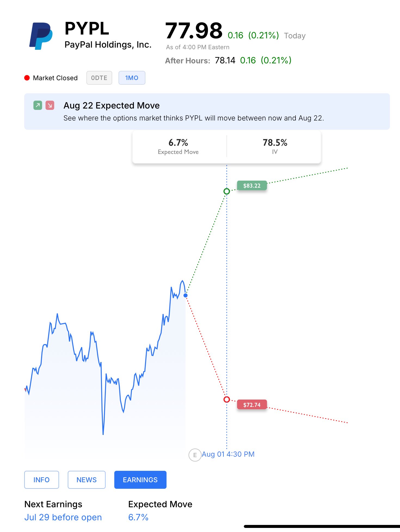
Task: Click the 6.7% expected move link
Action: (x=138, y=517)
